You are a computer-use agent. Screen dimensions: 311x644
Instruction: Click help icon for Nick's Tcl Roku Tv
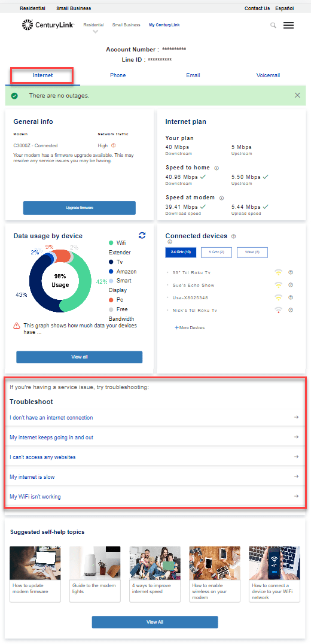(x=291, y=310)
